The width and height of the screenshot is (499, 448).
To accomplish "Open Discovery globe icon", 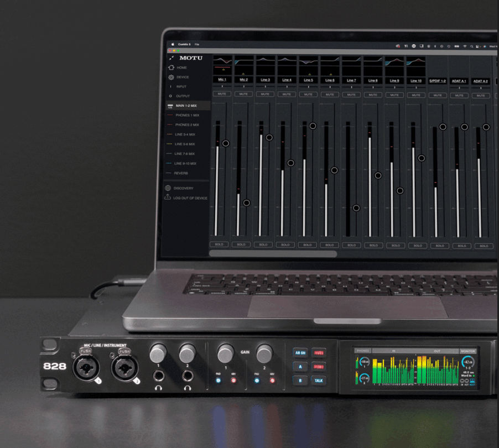I will [168, 188].
